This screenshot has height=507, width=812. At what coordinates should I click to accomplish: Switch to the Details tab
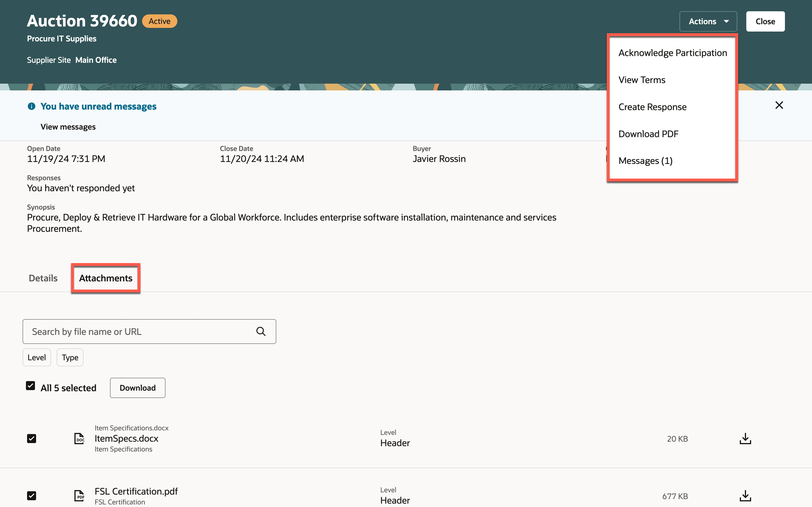43,278
